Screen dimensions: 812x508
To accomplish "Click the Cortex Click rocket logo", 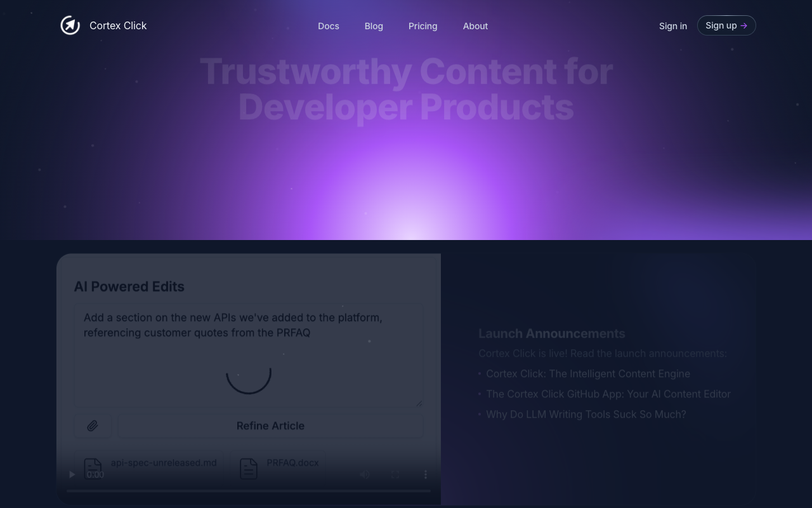I will (70, 25).
